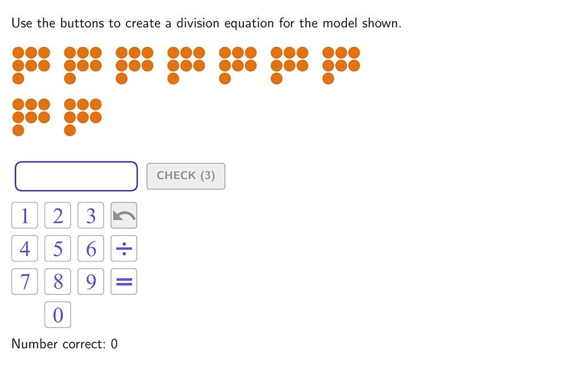Tap the number 5 button

[x=58, y=248]
